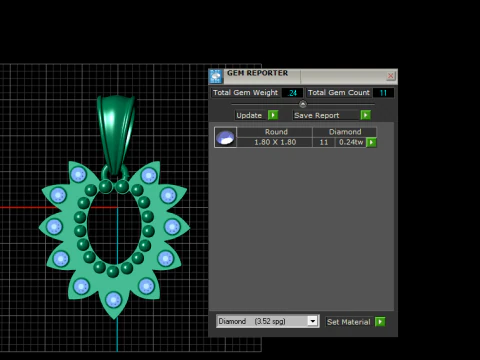Click the Gem Reporter panel icon
Viewport: 480px width, 360px height.
[x=216, y=76]
